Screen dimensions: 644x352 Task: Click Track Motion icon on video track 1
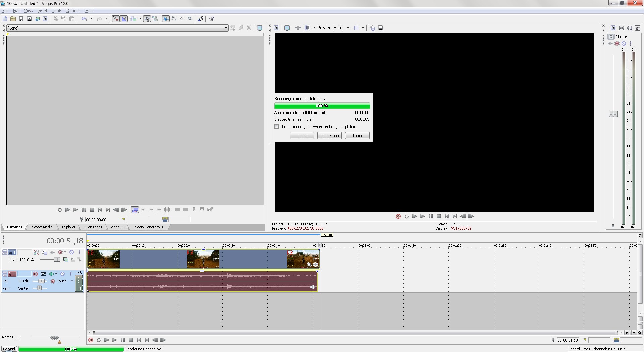(x=44, y=252)
